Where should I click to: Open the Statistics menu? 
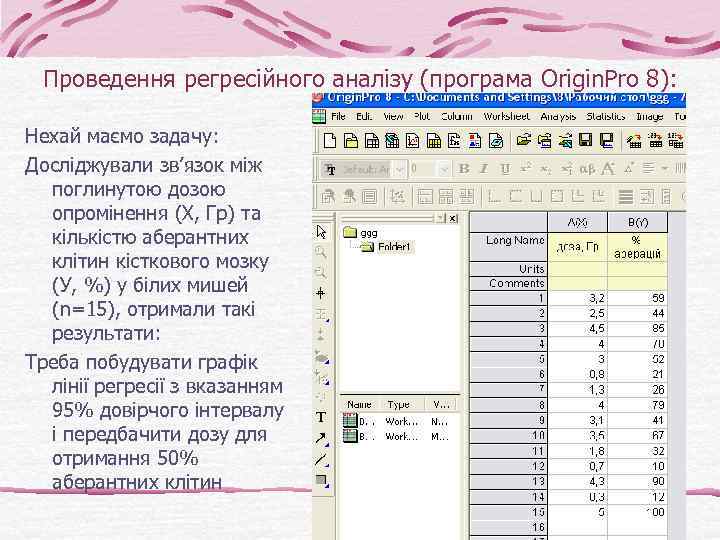click(x=606, y=117)
